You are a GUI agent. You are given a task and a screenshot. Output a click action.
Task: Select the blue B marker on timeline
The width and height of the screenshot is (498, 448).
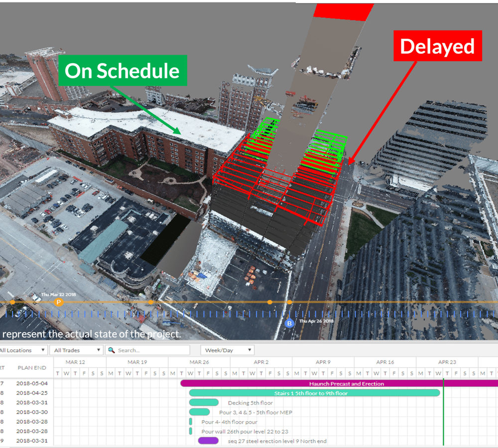(x=290, y=325)
